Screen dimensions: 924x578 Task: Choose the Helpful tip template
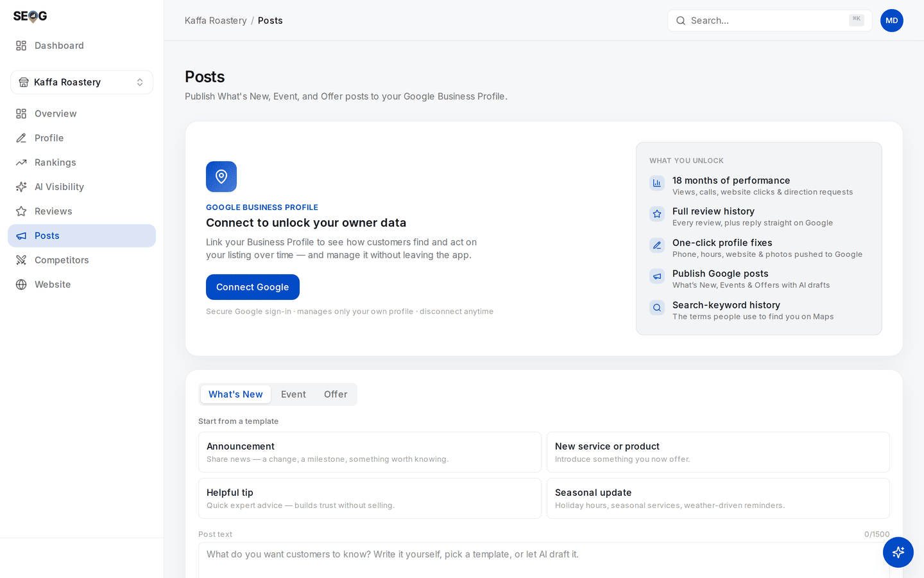tap(370, 498)
